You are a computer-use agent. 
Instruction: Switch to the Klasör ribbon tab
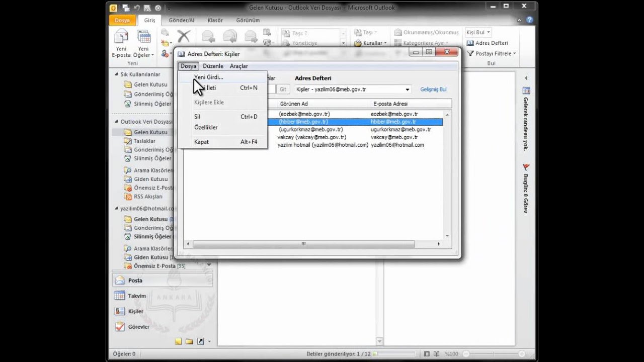[215, 21]
